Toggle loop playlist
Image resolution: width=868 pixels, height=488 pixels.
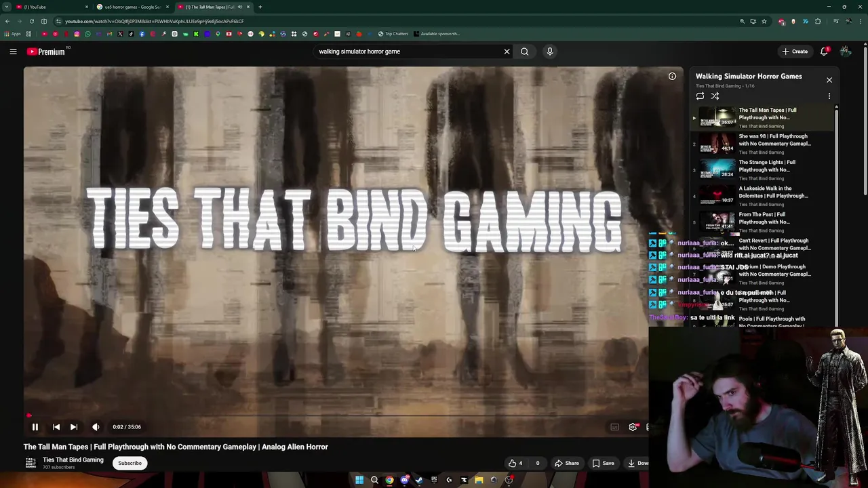point(700,96)
